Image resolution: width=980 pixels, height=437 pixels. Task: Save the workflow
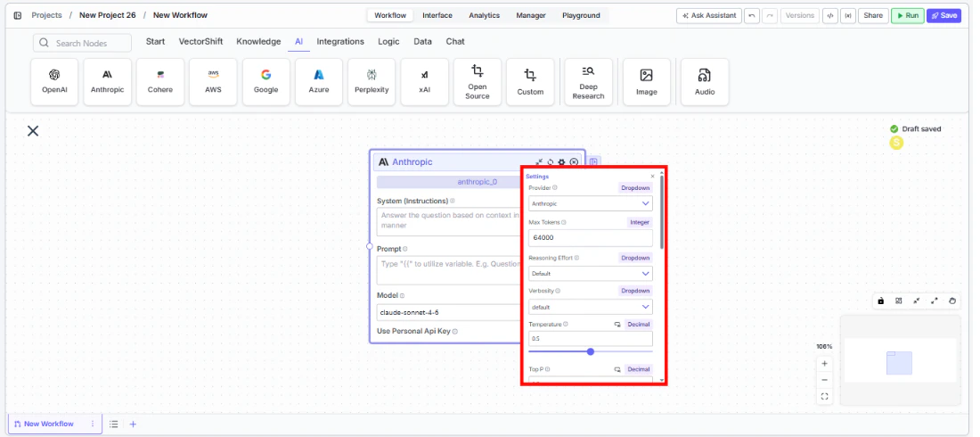pos(943,16)
